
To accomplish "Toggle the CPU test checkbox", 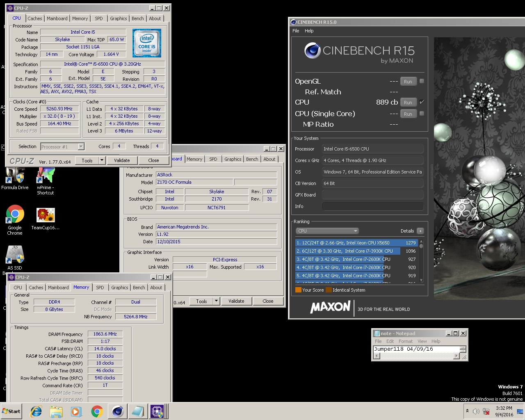I will click(x=422, y=102).
